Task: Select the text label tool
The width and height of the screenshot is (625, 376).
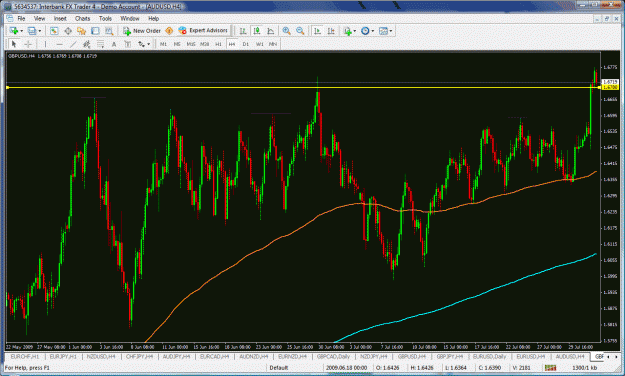Action: click(x=128, y=44)
